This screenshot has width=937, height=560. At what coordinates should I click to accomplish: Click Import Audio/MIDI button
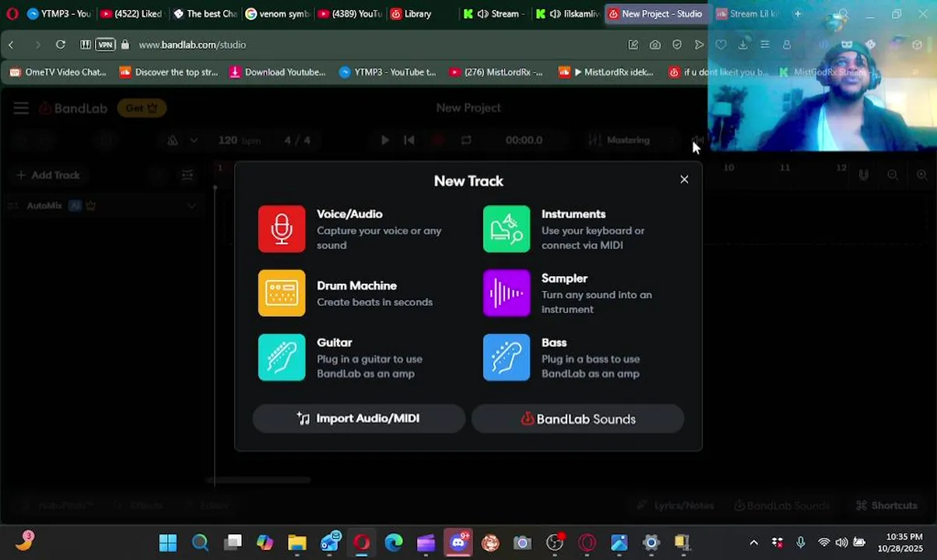pos(359,418)
